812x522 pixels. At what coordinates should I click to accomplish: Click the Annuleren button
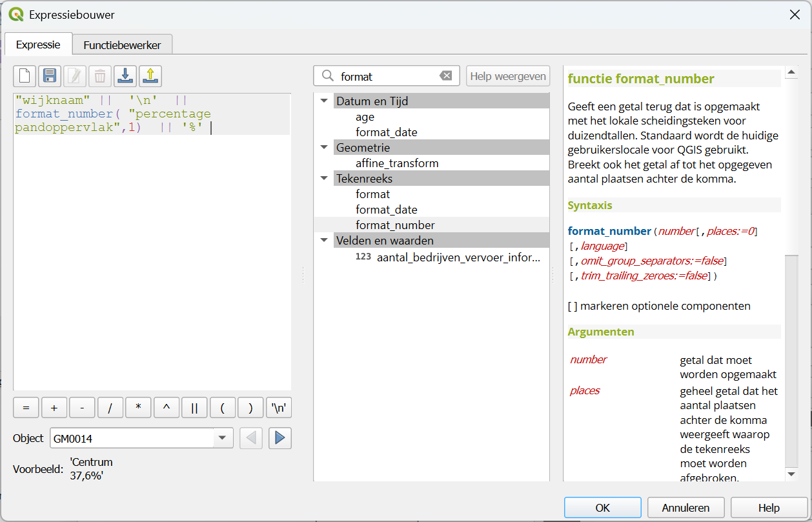coord(685,508)
